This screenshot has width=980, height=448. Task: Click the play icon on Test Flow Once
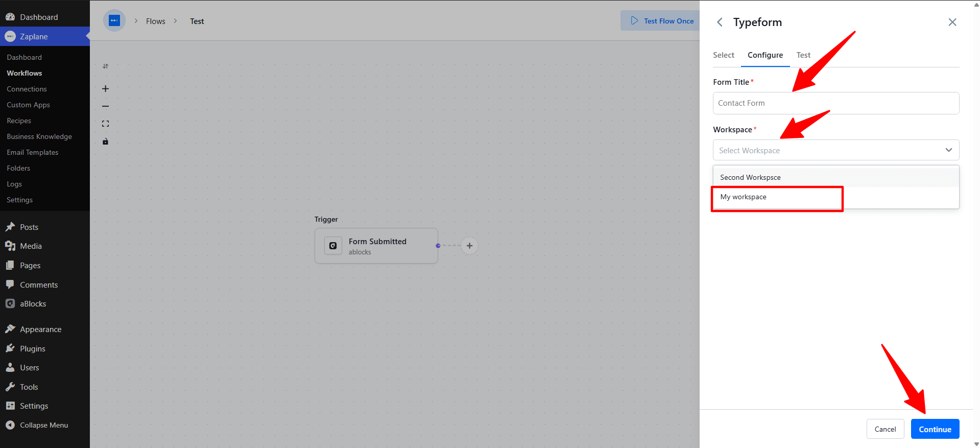tap(634, 21)
